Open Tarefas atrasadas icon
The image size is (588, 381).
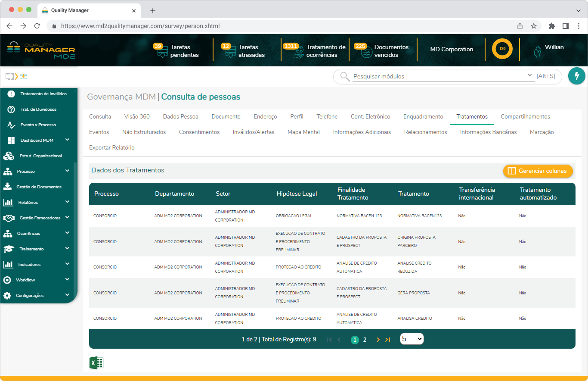pos(230,52)
